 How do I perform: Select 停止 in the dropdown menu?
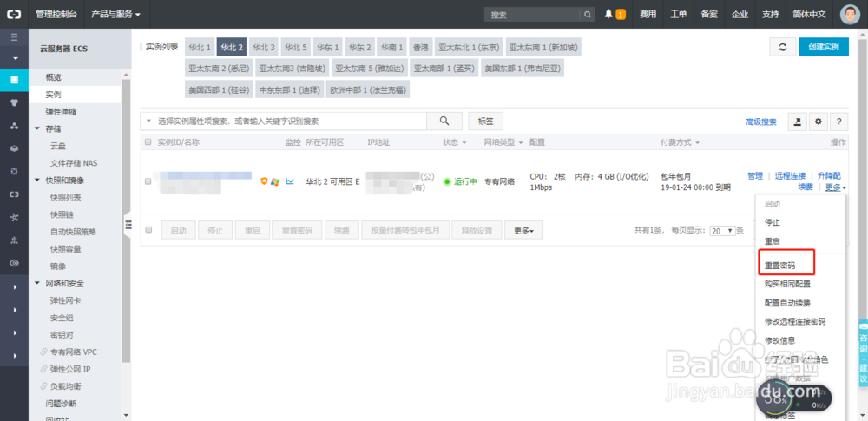[773, 223]
